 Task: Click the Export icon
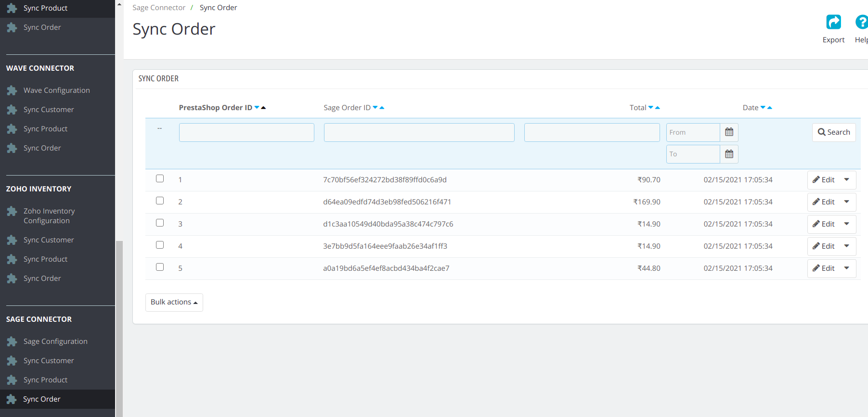coord(833,22)
